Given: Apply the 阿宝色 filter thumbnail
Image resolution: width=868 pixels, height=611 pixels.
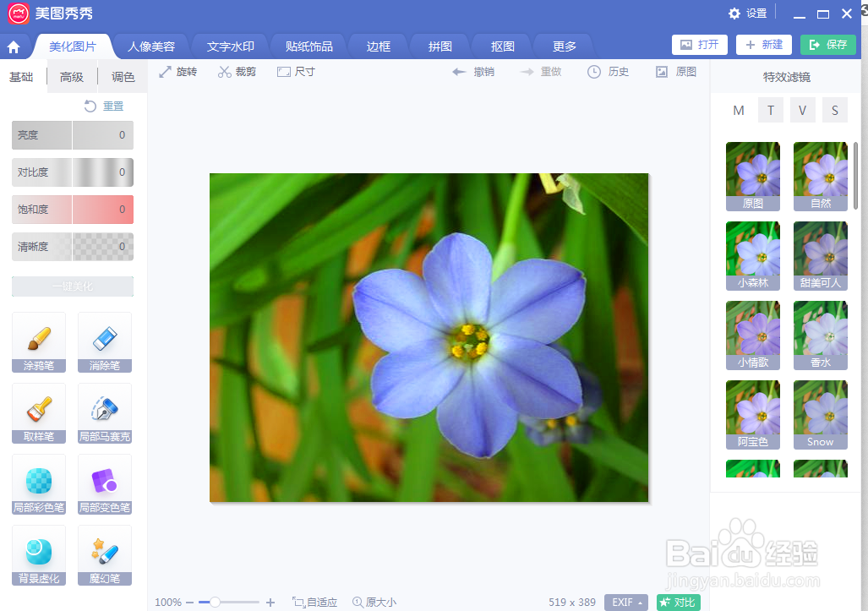Looking at the screenshot, I should click(753, 415).
